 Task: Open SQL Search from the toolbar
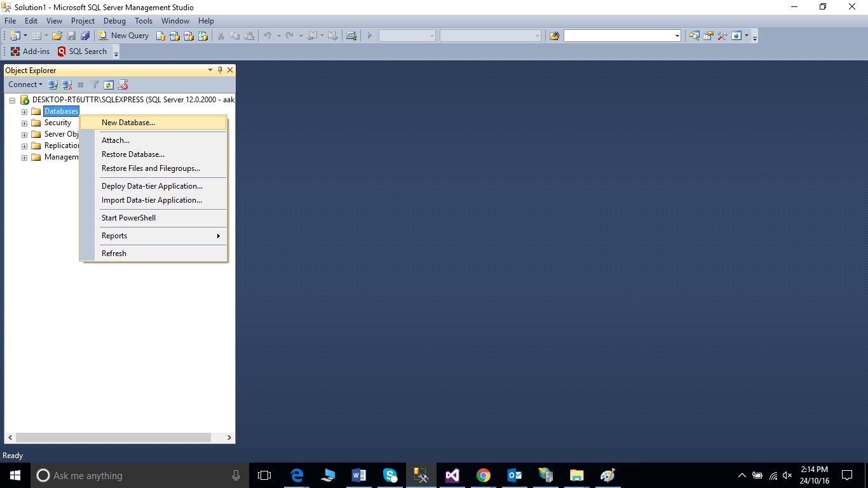coord(82,51)
